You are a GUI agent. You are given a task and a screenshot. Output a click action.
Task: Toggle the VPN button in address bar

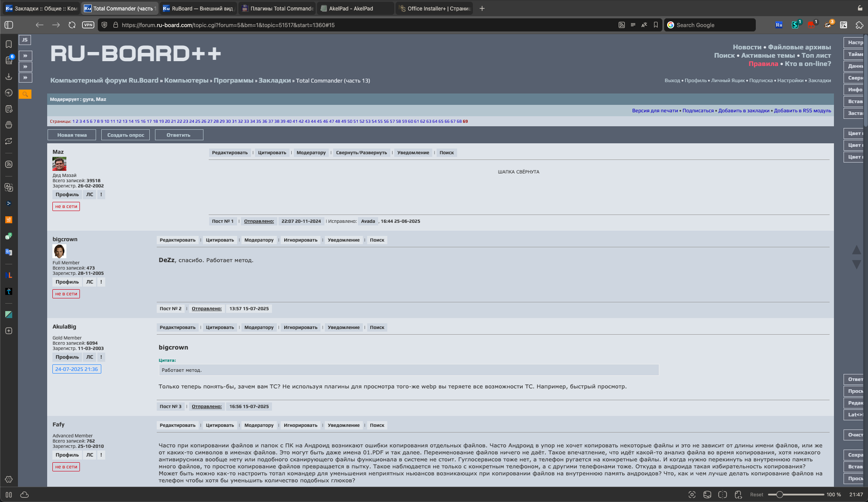coord(88,25)
